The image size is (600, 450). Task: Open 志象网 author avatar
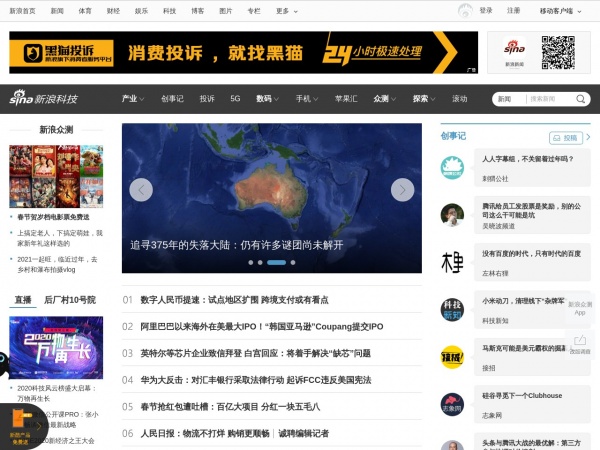pyautogui.click(x=452, y=404)
